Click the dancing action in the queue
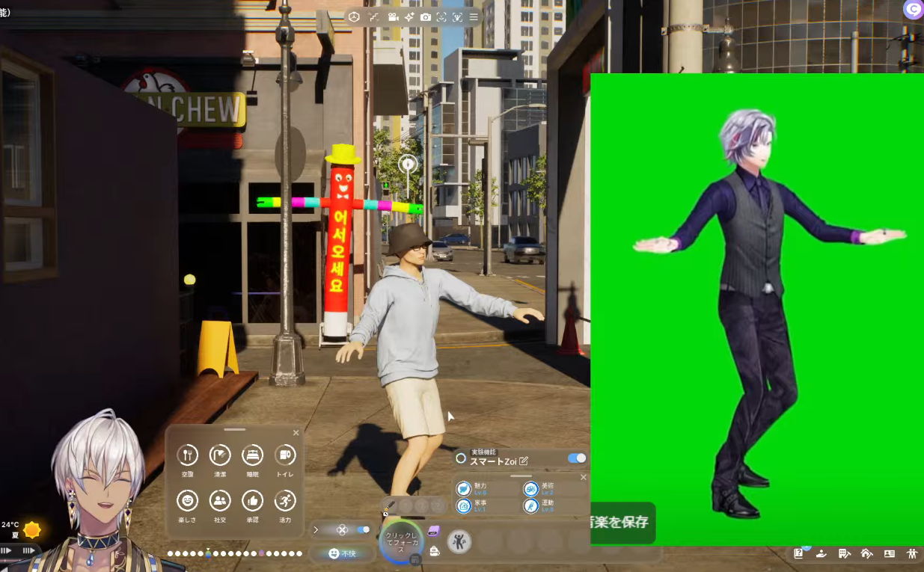The image size is (924, 572). tap(459, 541)
